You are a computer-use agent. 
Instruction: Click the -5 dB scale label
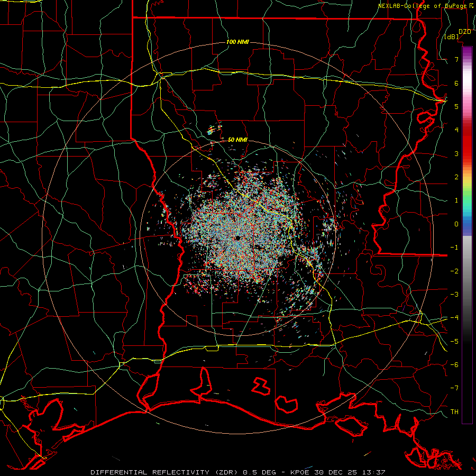click(454, 342)
